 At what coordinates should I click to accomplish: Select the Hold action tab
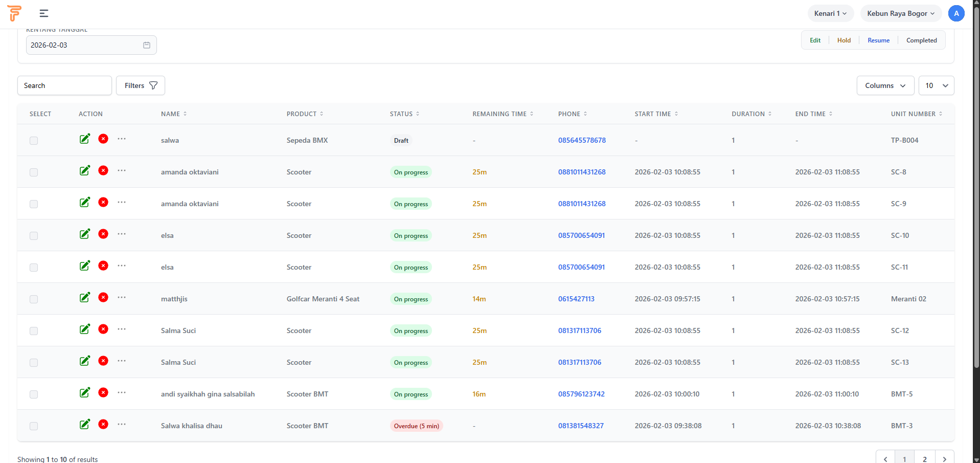point(844,40)
